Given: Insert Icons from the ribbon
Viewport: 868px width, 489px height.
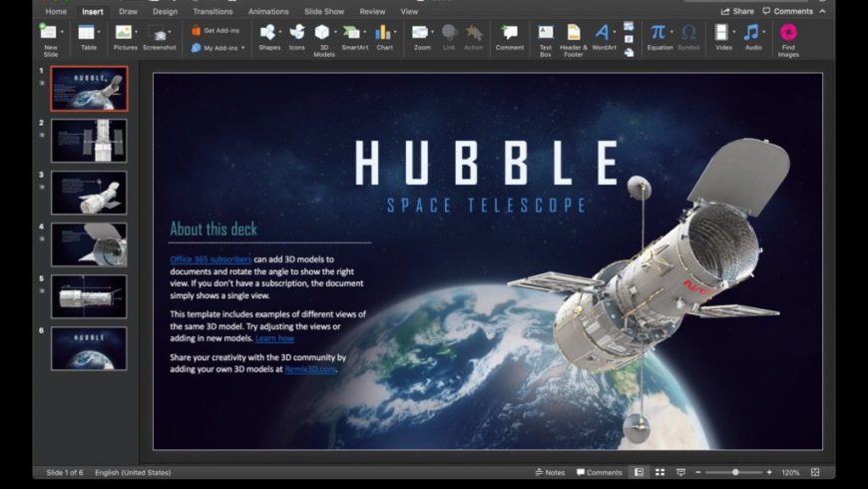Looking at the screenshot, I should click(296, 38).
